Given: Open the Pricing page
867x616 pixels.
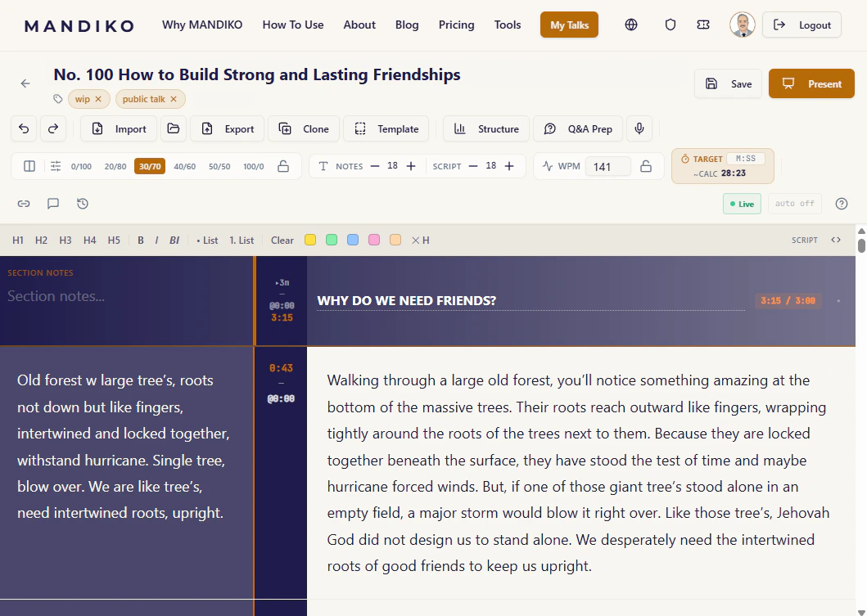Looking at the screenshot, I should point(456,25).
